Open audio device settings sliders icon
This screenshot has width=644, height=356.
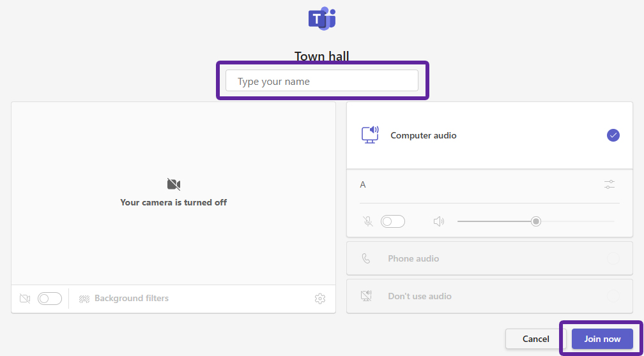click(x=609, y=184)
